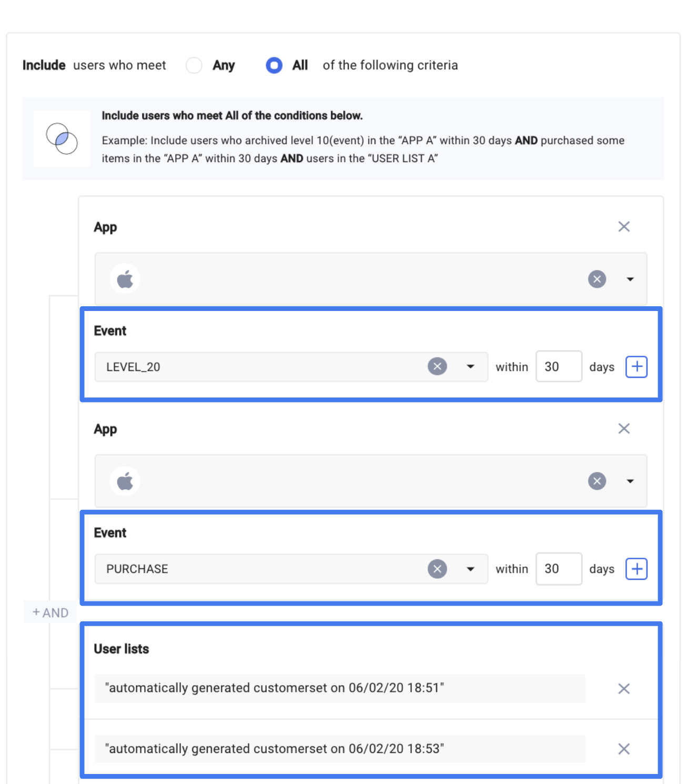This screenshot has width=686, height=784.
Task: Clear the second App selection
Action: tap(597, 481)
